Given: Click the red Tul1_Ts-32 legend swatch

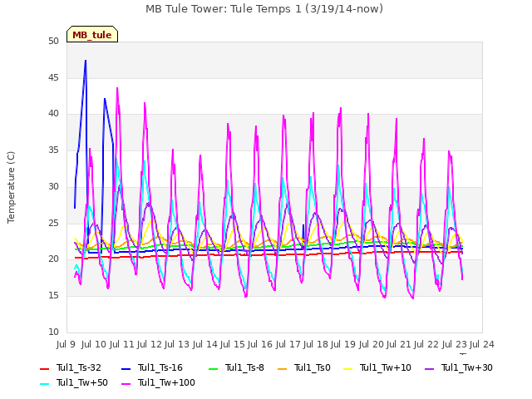Looking at the screenshot, I should [44, 368].
